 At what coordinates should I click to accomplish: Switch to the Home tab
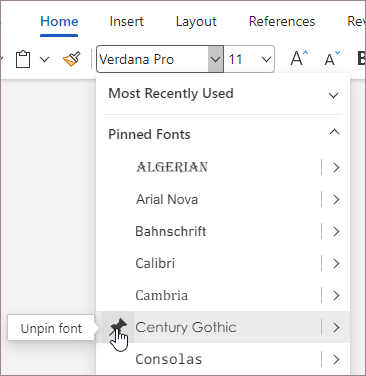(x=59, y=21)
